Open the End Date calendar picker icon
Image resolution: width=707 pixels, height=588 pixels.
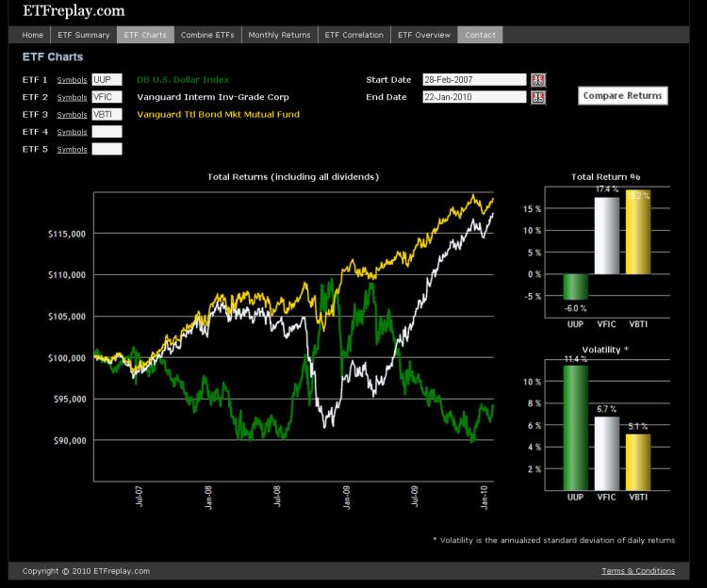[538, 97]
